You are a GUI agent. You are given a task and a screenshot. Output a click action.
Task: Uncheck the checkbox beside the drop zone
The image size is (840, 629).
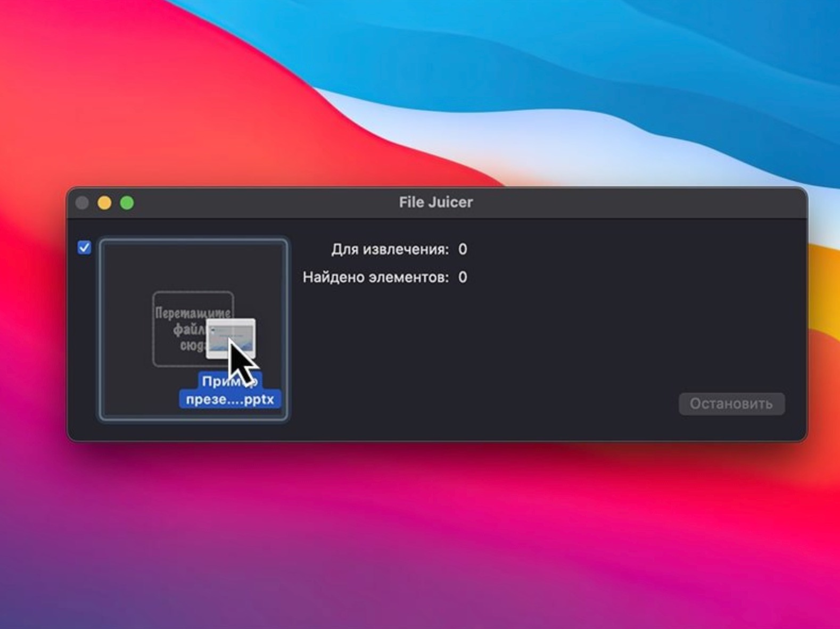(84, 247)
